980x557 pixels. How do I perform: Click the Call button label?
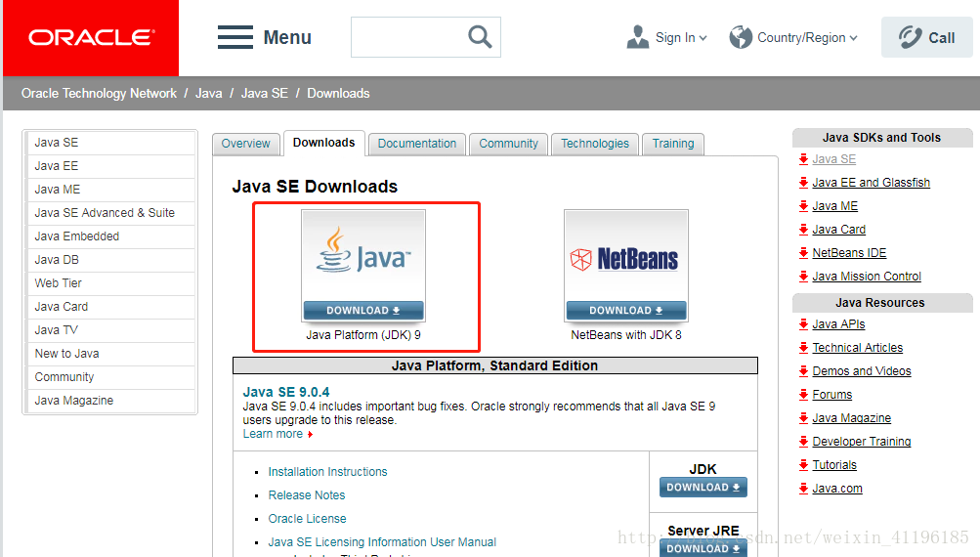941,38
